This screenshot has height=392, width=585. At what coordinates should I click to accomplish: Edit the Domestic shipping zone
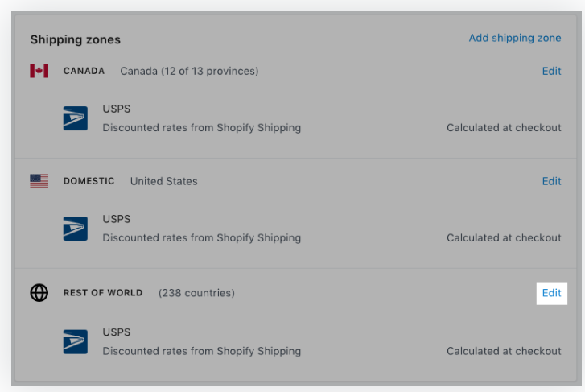pyautogui.click(x=551, y=181)
